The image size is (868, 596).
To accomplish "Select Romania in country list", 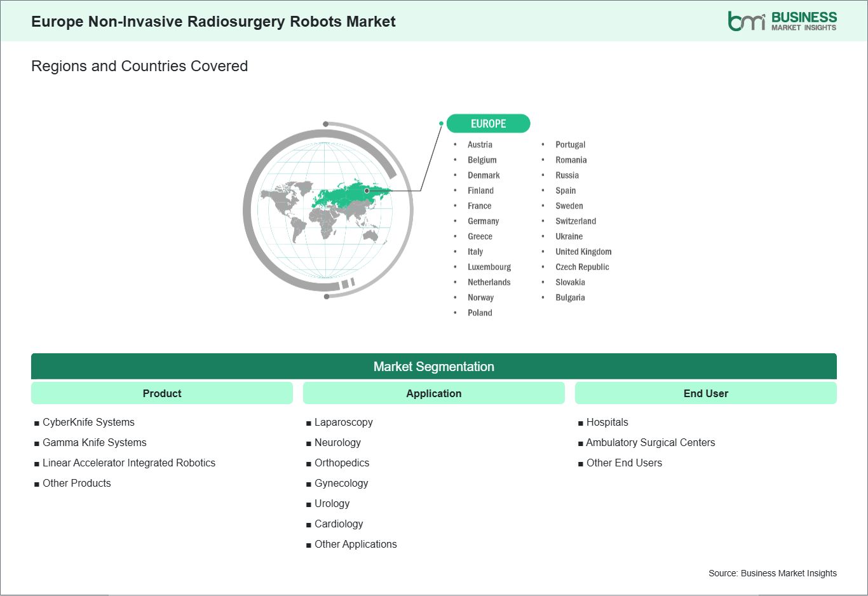I will [x=571, y=160].
